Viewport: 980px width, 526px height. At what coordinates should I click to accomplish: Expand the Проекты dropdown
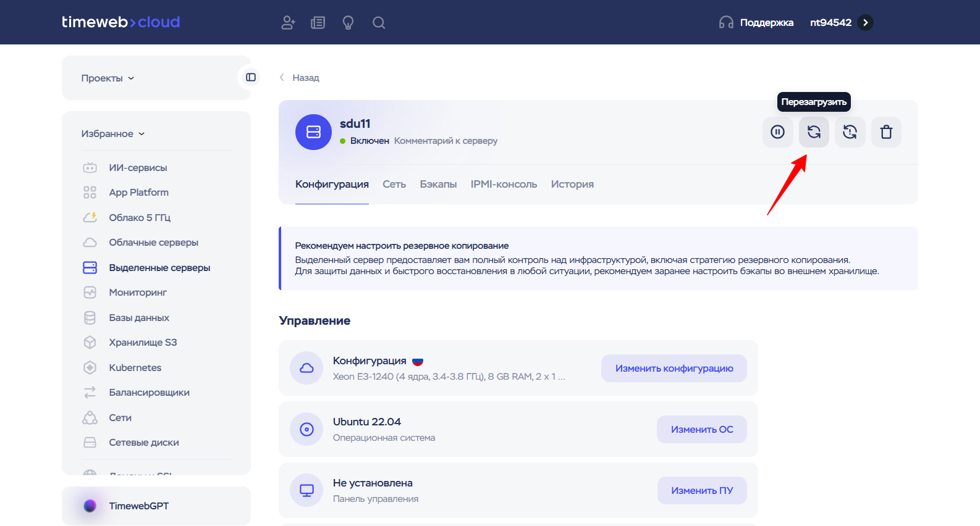click(x=108, y=78)
